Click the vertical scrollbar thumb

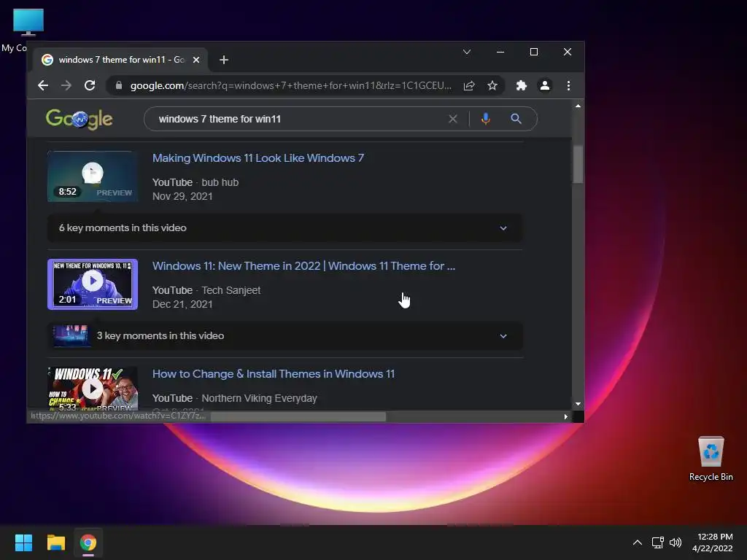pyautogui.click(x=578, y=164)
